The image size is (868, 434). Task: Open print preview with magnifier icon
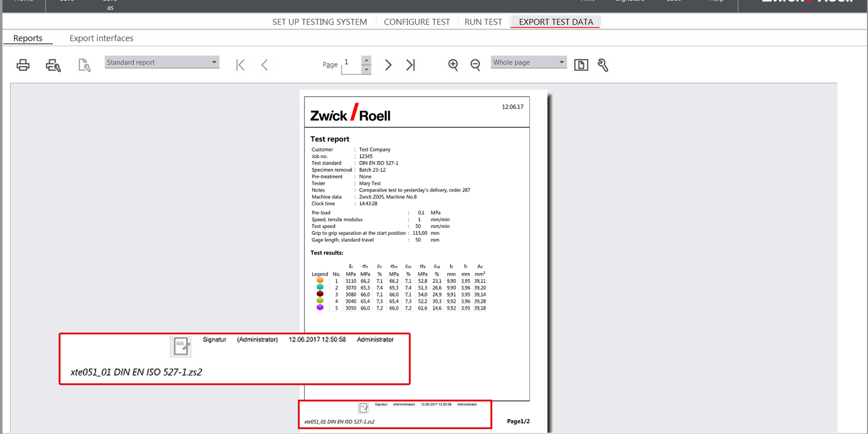[53, 65]
